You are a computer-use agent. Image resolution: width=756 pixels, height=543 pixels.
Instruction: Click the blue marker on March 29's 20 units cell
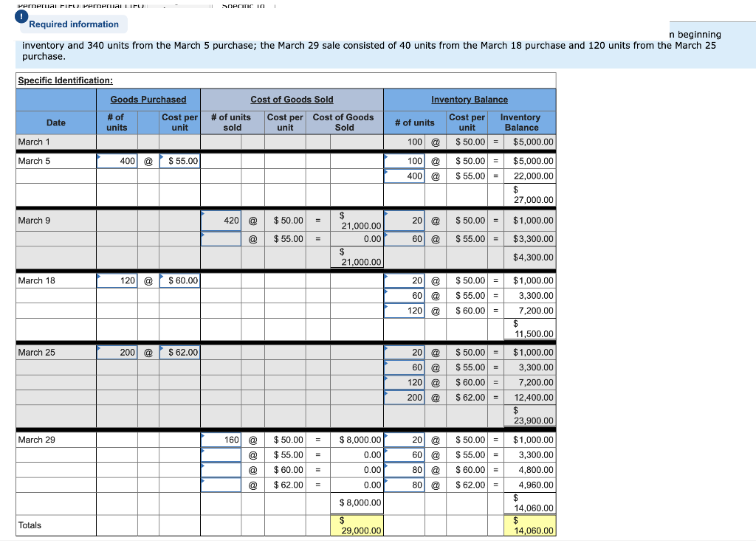pyautogui.click(x=386, y=436)
